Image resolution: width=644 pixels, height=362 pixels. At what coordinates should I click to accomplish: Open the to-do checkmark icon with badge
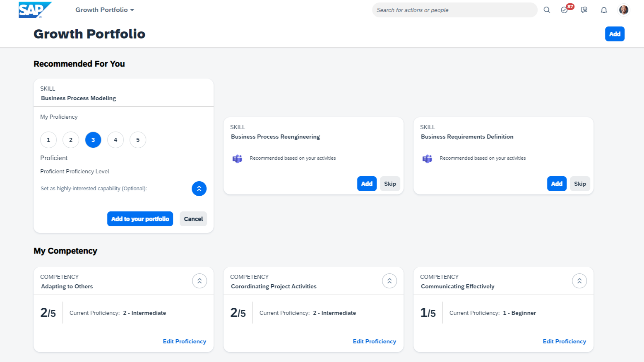coord(565,10)
